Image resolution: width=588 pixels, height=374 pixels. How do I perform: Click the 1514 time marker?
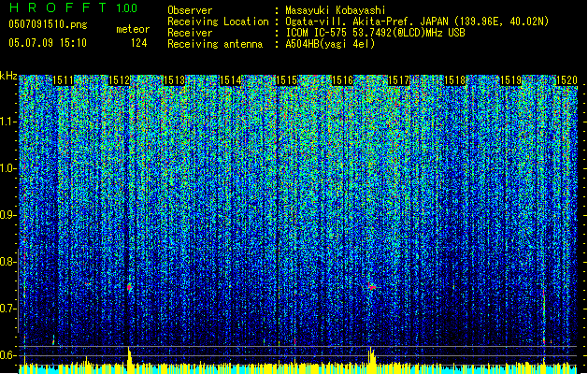tap(231, 80)
